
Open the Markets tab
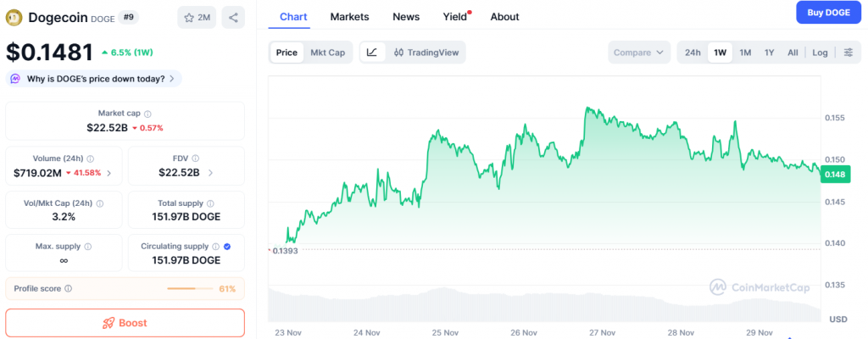(x=349, y=16)
